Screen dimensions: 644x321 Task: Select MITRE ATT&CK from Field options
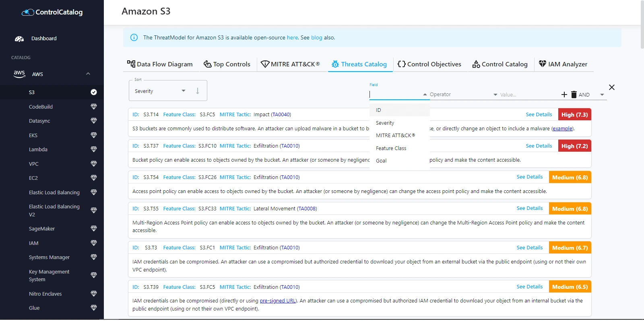point(400,136)
